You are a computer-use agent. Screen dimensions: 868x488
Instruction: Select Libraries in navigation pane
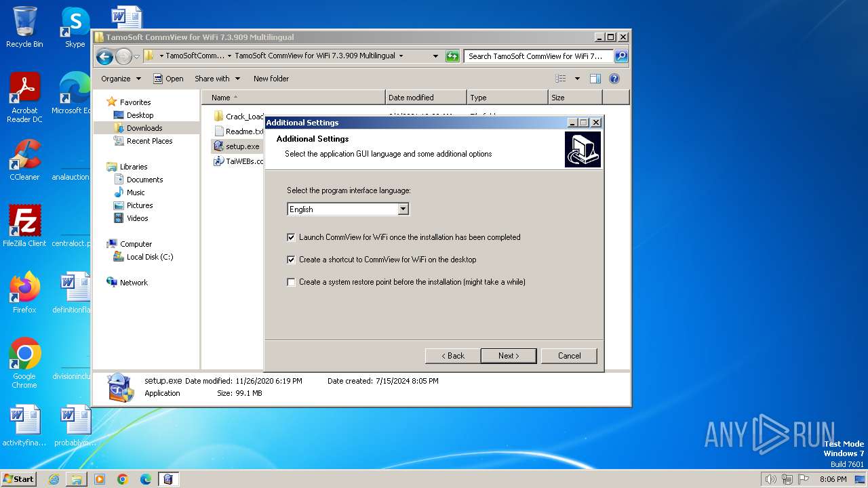tap(134, 167)
